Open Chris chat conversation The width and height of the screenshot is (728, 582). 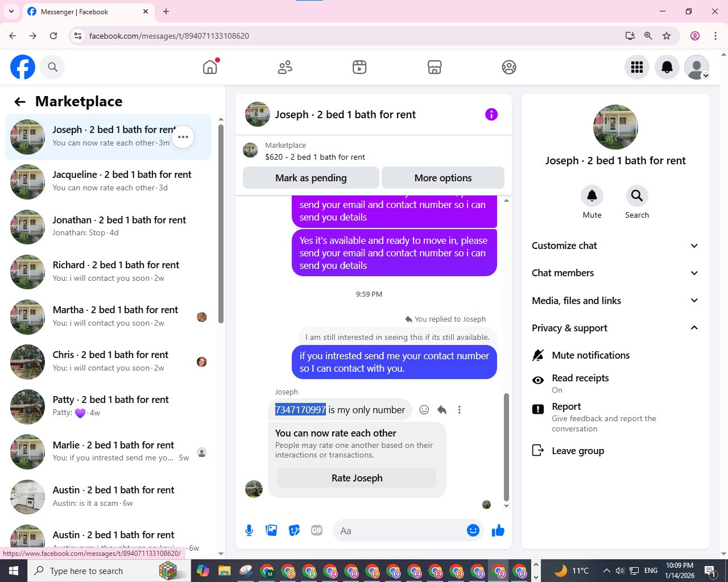coord(108,361)
